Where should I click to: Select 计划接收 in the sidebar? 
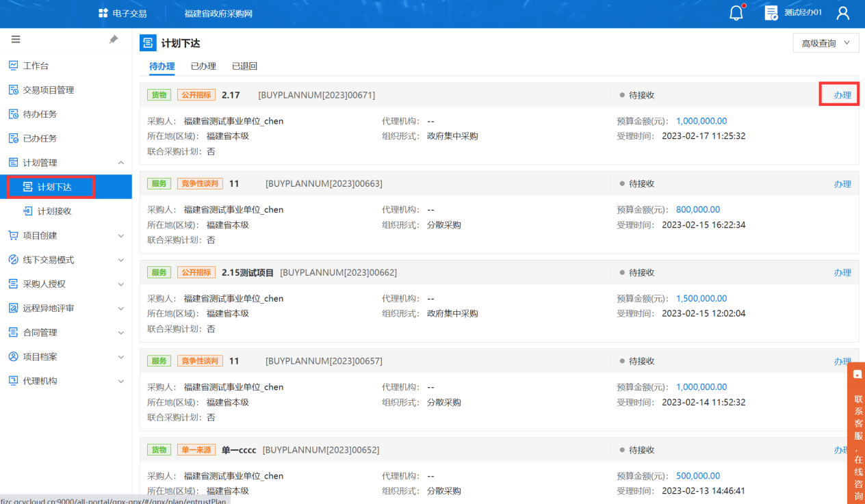[66, 211]
